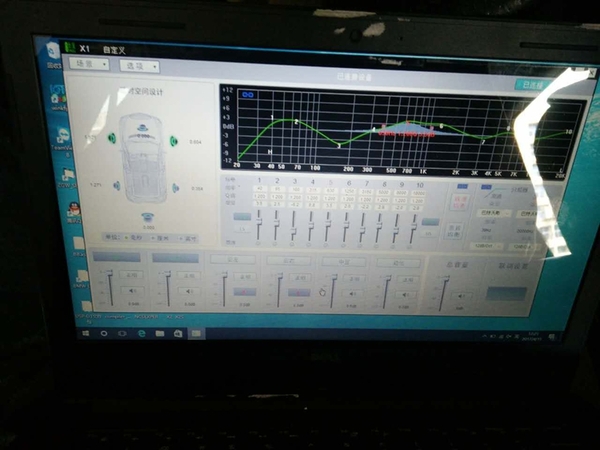Select the rear-left speaker icon on car diagram
The width and height of the screenshot is (600, 450).
(117, 185)
